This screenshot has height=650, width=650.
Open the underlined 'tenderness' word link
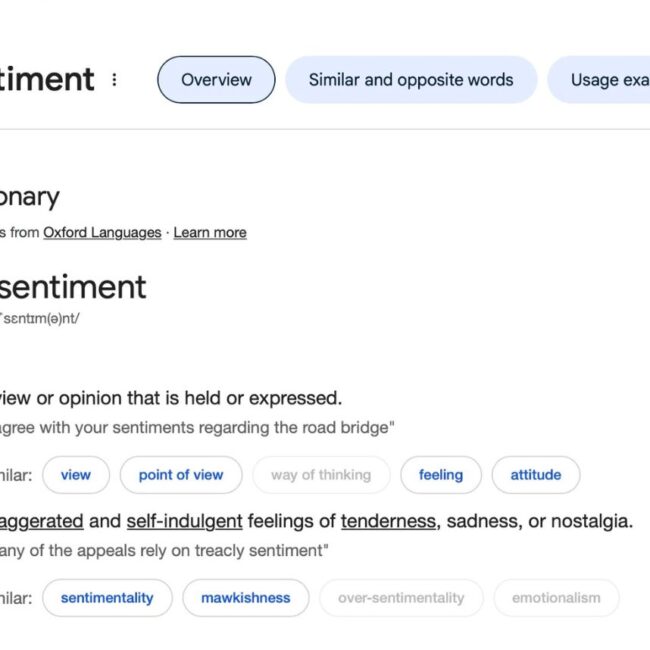[x=388, y=521]
